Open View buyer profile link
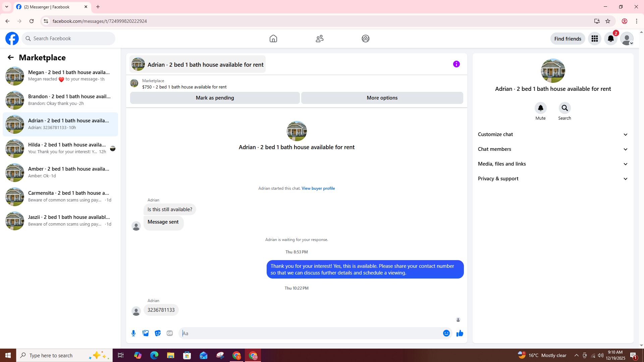This screenshot has height=362, width=644. (x=318, y=188)
